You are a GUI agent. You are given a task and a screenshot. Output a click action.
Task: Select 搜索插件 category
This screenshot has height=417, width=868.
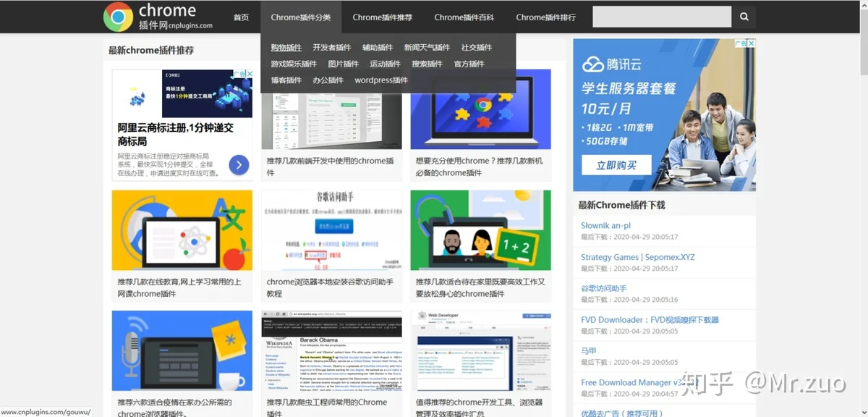[427, 64]
